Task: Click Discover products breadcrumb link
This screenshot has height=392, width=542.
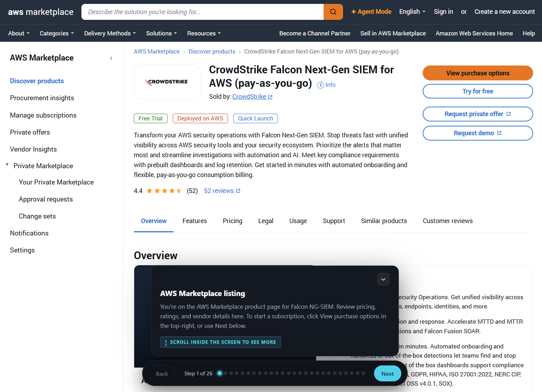Action: click(212, 52)
